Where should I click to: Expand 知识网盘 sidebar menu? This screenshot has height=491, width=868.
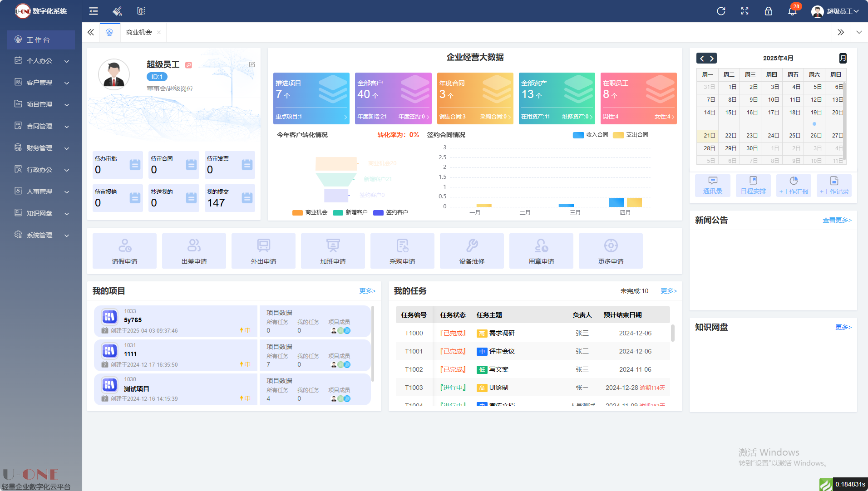click(41, 213)
